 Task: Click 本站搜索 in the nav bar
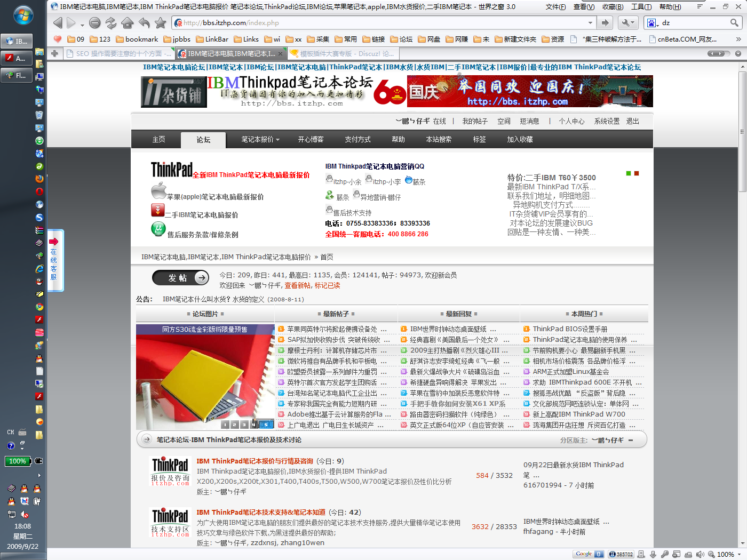(x=439, y=139)
